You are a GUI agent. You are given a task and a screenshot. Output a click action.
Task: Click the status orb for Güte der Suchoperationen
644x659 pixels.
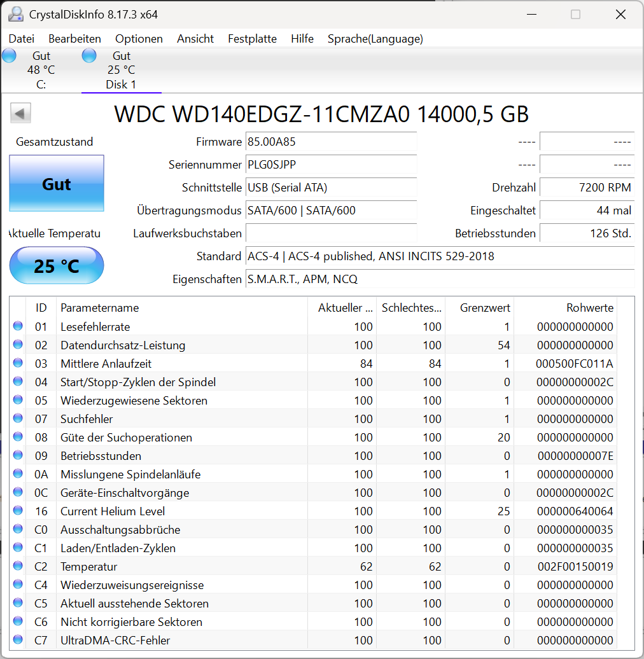point(18,436)
